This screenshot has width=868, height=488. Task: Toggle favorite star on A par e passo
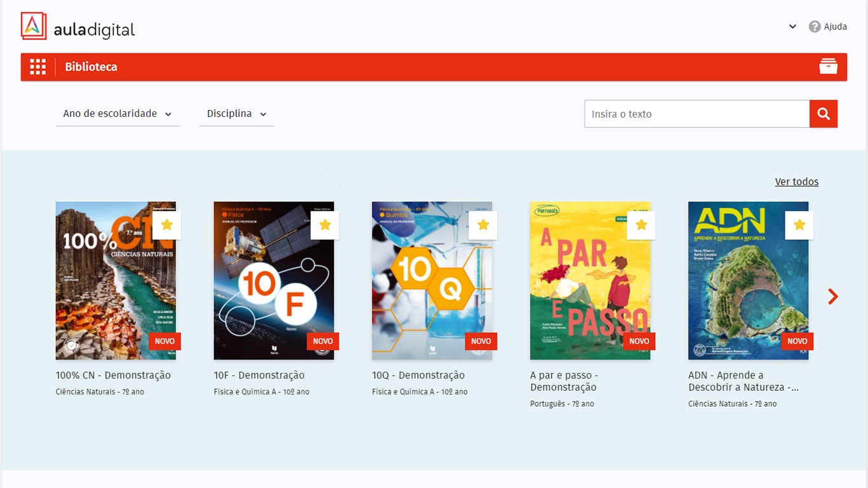click(641, 225)
